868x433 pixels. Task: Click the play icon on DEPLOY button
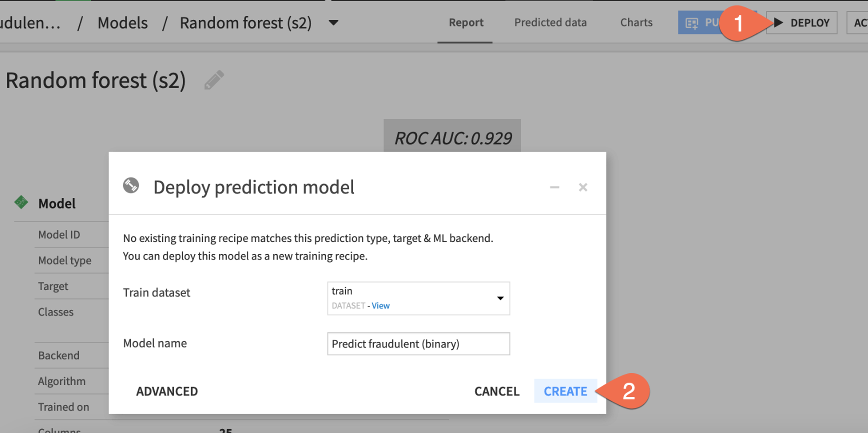(778, 22)
